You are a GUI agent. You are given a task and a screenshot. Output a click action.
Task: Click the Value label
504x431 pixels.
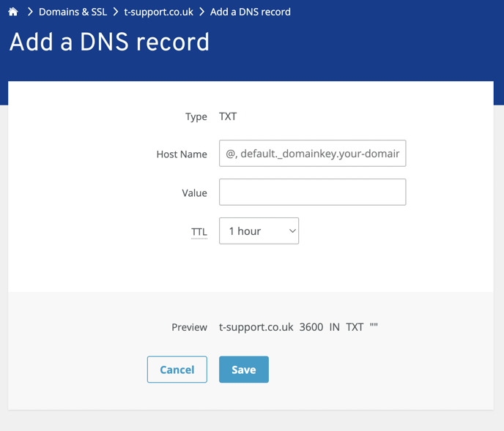(194, 193)
